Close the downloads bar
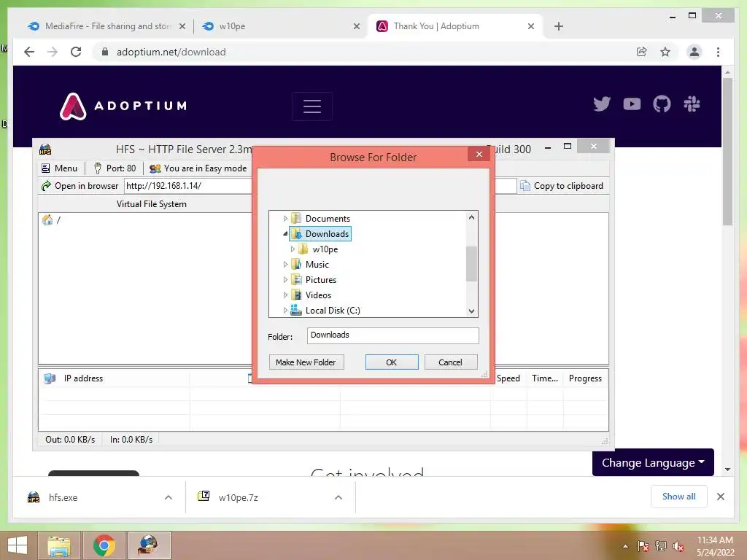 721,497
